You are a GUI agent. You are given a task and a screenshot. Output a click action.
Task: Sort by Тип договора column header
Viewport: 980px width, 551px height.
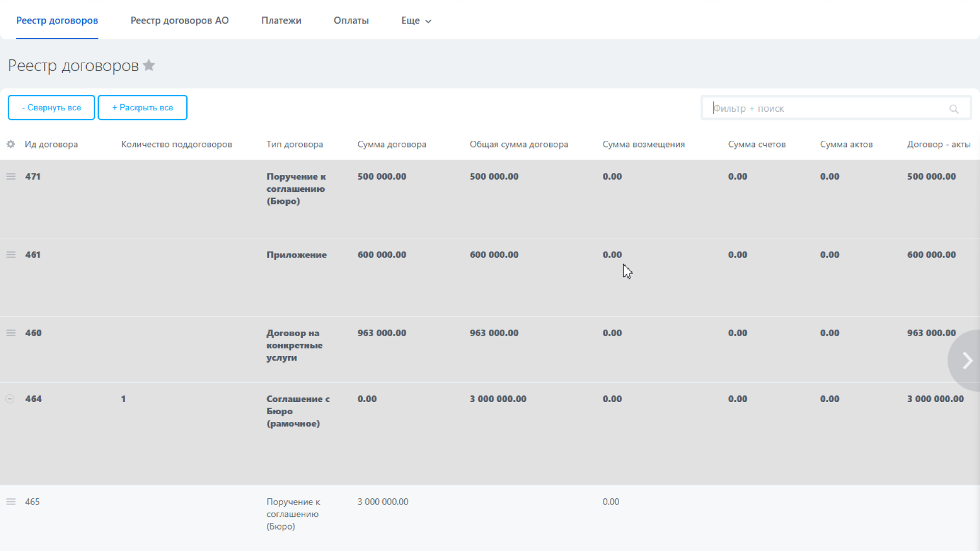coord(295,144)
